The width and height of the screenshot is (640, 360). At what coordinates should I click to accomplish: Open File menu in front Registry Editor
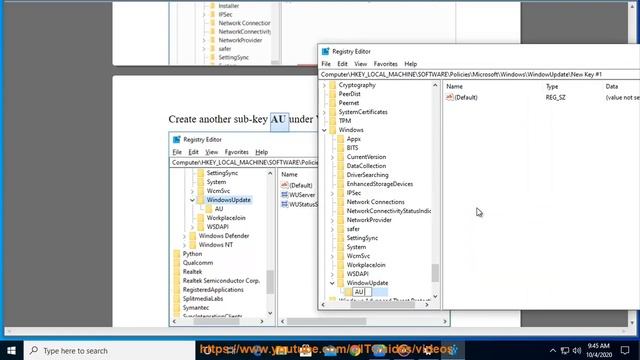click(326, 64)
